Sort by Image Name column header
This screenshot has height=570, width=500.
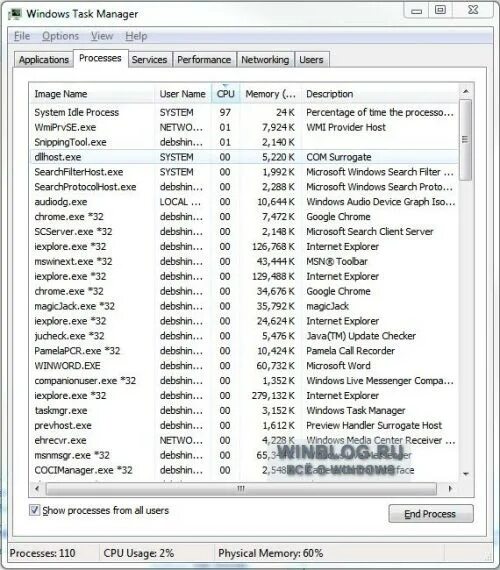pyautogui.click(x=92, y=94)
